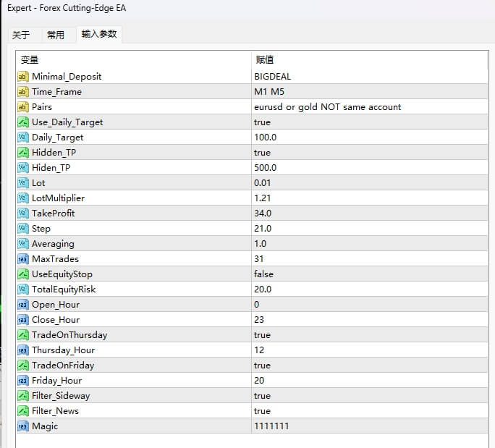Click the string icon next to Pairs

click(x=22, y=107)
